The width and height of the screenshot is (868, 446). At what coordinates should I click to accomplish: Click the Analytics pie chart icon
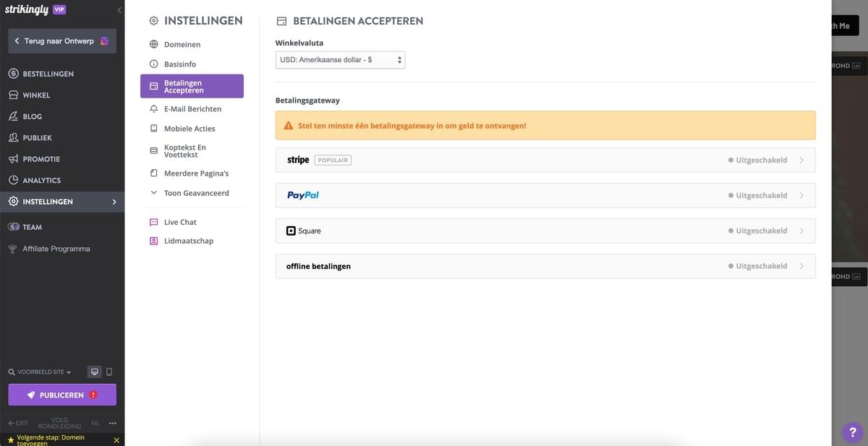(13, 180)
